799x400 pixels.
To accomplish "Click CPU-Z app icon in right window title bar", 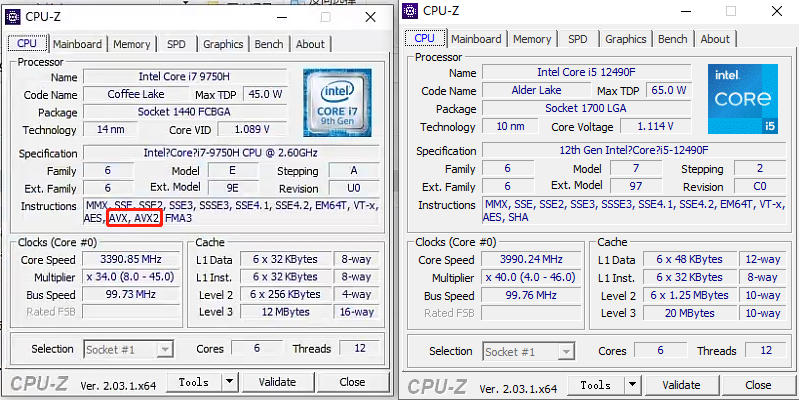I will point(411,10).
